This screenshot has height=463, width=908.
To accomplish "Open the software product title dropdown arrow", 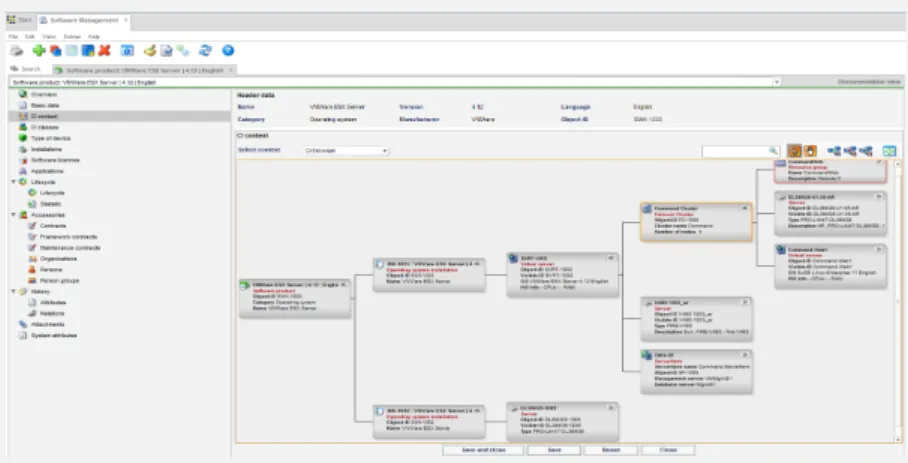I will coord(777,82).
